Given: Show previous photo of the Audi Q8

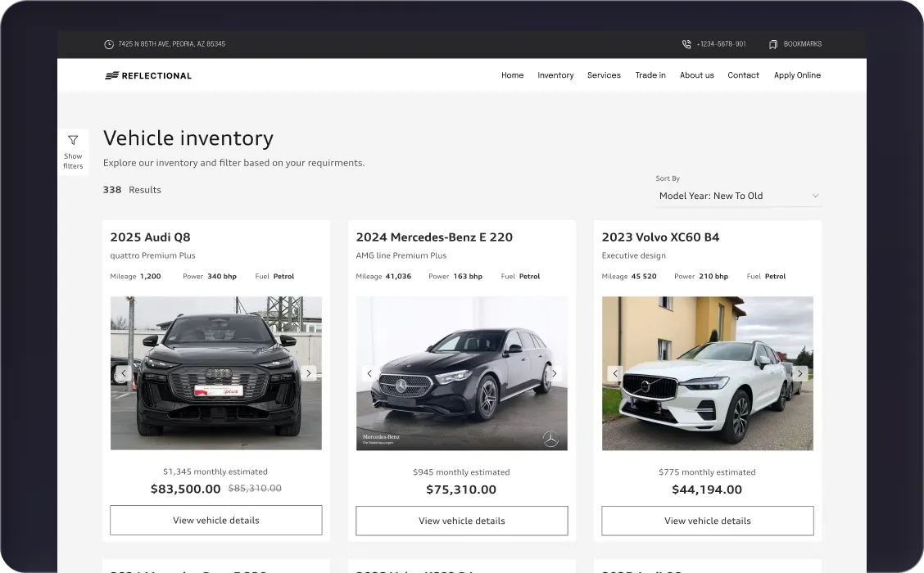Looking at the screenshot, I should [124, 373].
